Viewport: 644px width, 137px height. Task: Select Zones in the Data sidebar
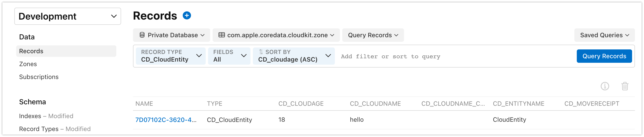[x=28, y=64]
